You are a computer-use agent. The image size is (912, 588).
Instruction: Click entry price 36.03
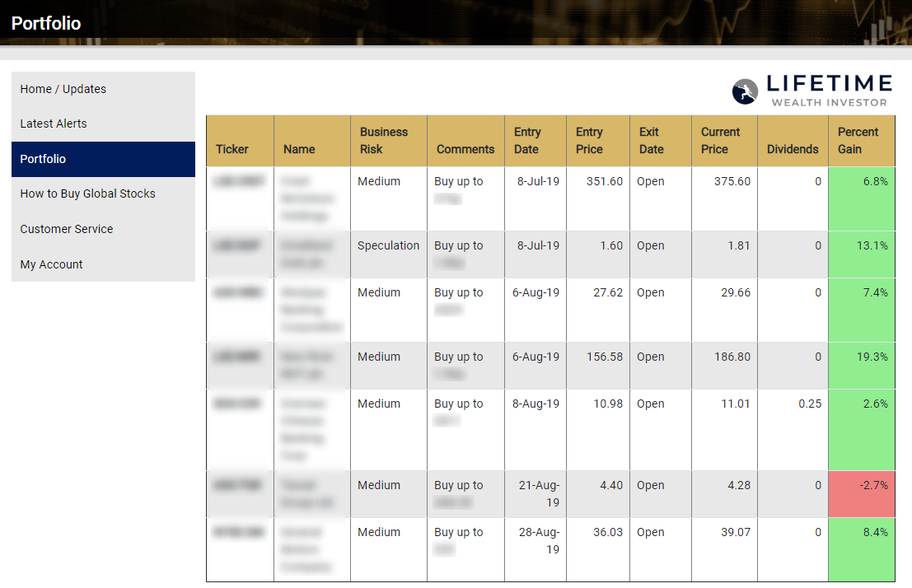click(608, 532)
